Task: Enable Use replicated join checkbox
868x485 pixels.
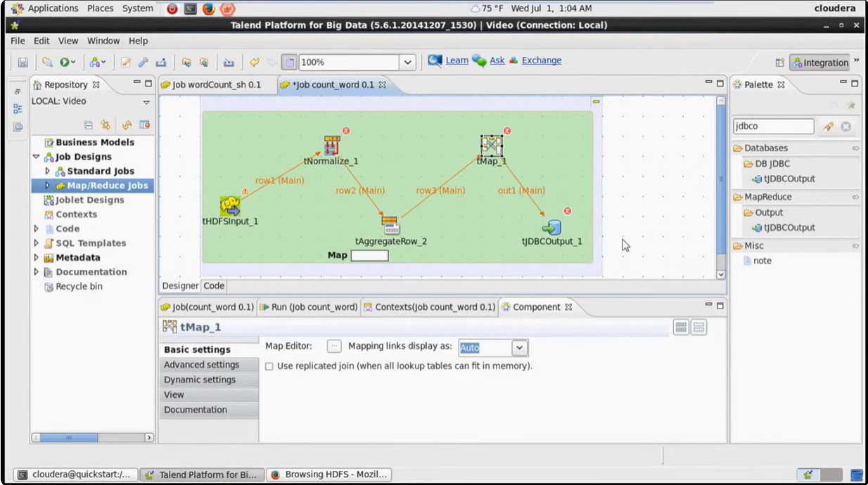Action: 269,366
